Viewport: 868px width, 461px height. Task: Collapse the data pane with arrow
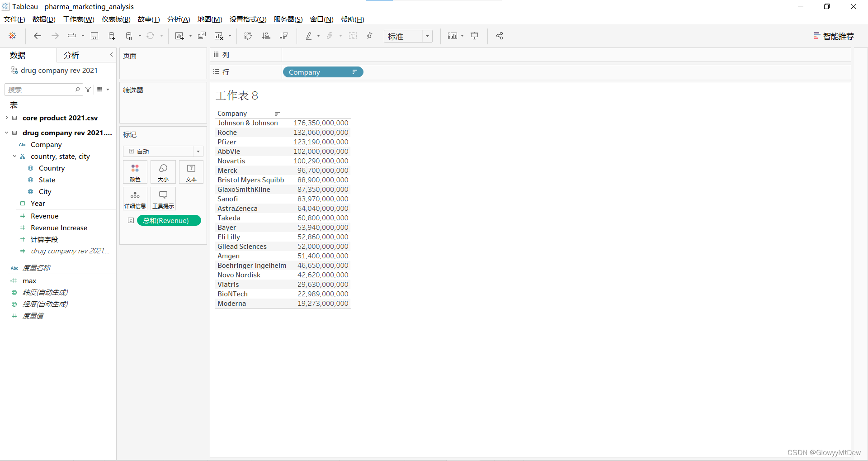tap(111, 55)
